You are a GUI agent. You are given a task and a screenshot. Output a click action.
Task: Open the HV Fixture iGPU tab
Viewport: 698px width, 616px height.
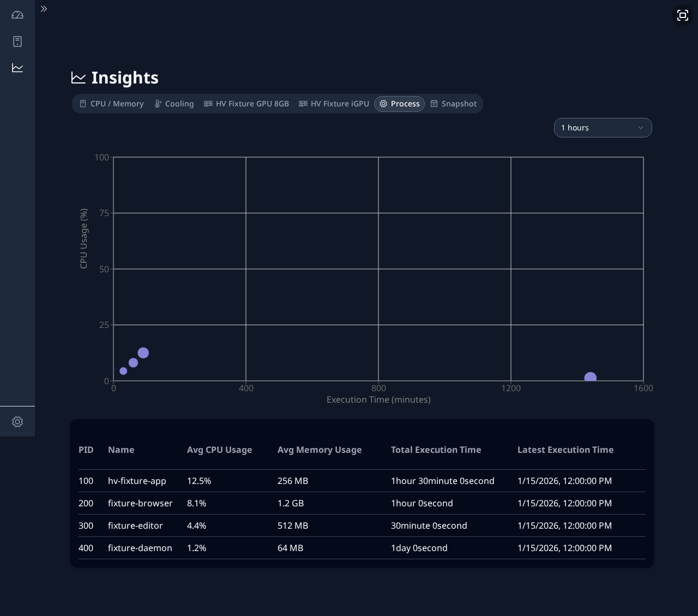(334, 104)
